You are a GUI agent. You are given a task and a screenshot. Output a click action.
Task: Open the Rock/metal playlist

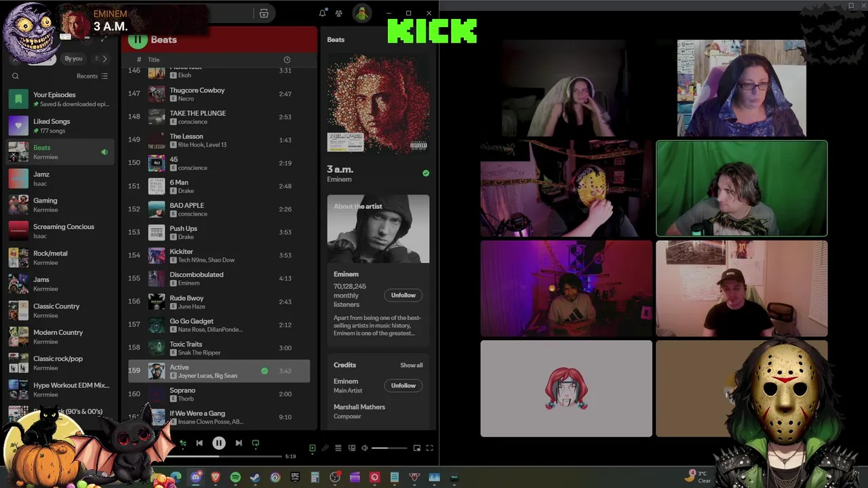point(61,258)
